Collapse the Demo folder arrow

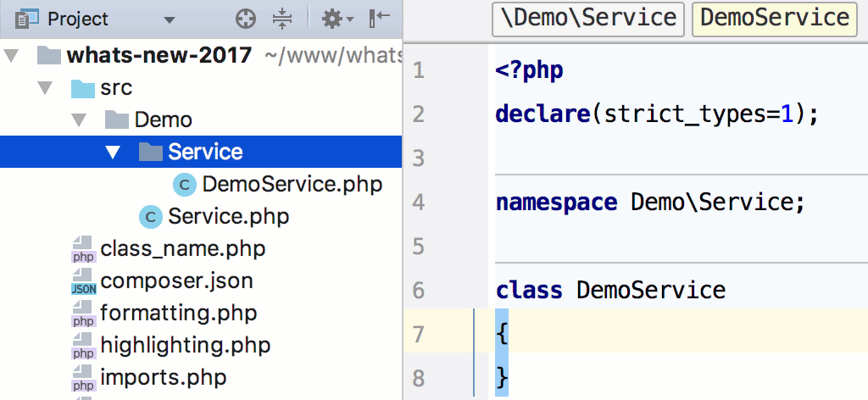pos(81,120)
